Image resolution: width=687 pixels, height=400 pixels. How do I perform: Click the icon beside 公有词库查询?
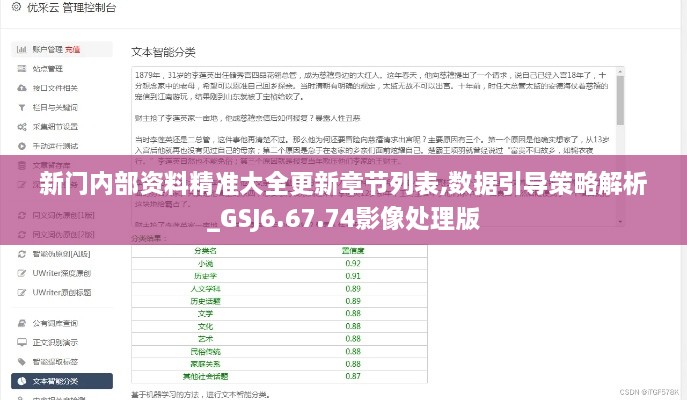click(21, 323)
